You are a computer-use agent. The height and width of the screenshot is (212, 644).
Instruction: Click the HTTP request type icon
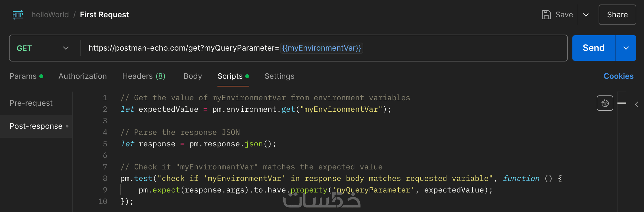pyautogui.click(x=18, y=15)
